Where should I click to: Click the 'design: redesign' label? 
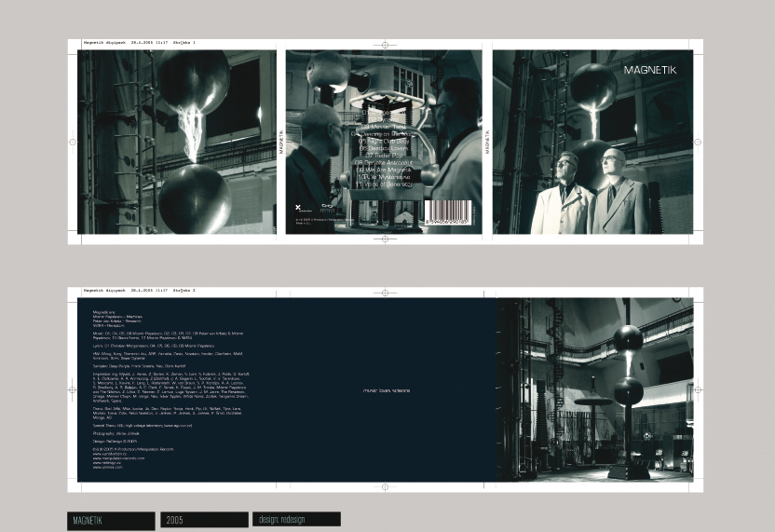(296, 519)
